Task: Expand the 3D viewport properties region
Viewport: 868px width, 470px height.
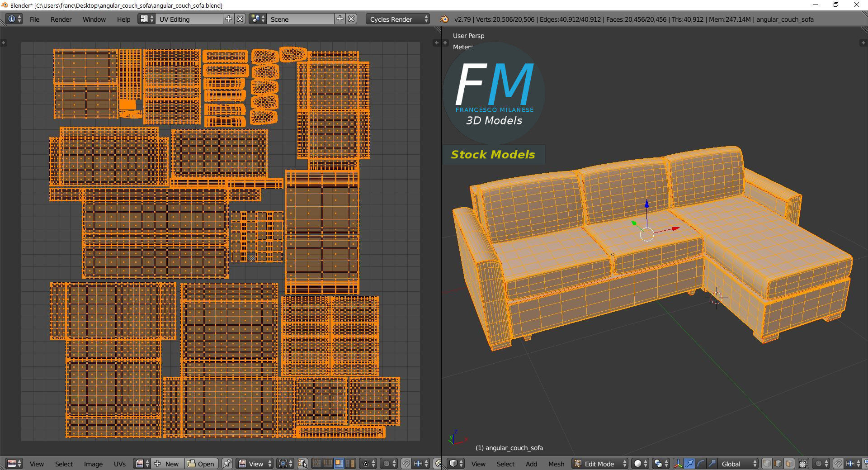Action: pos(863,43)
